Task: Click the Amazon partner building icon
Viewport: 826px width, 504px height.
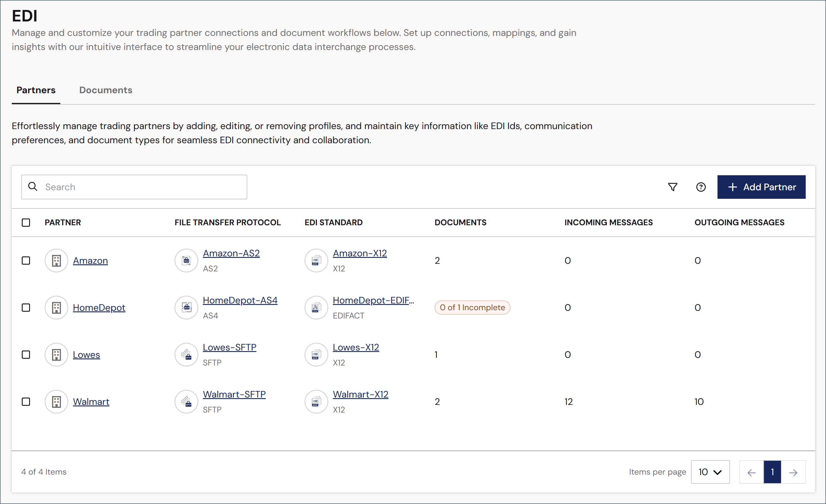Action: coord(56,261)
